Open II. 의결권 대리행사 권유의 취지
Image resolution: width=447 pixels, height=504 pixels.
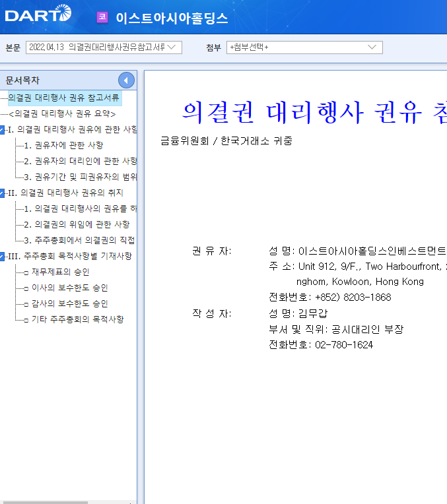[65, 193]
